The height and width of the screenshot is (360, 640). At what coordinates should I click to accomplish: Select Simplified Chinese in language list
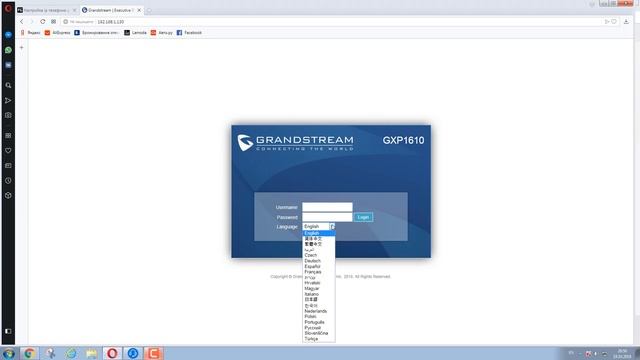[x=319, y=238]
